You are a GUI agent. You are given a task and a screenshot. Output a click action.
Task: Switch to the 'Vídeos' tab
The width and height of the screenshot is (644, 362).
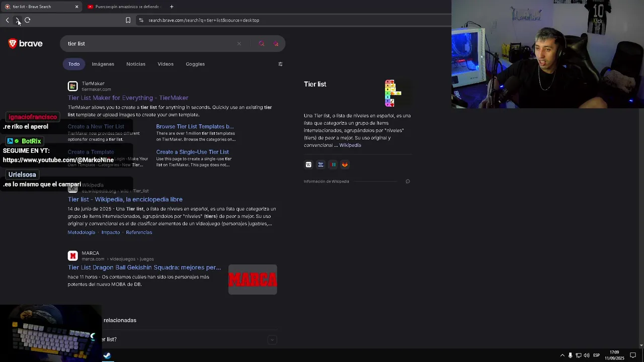(166, 64)
